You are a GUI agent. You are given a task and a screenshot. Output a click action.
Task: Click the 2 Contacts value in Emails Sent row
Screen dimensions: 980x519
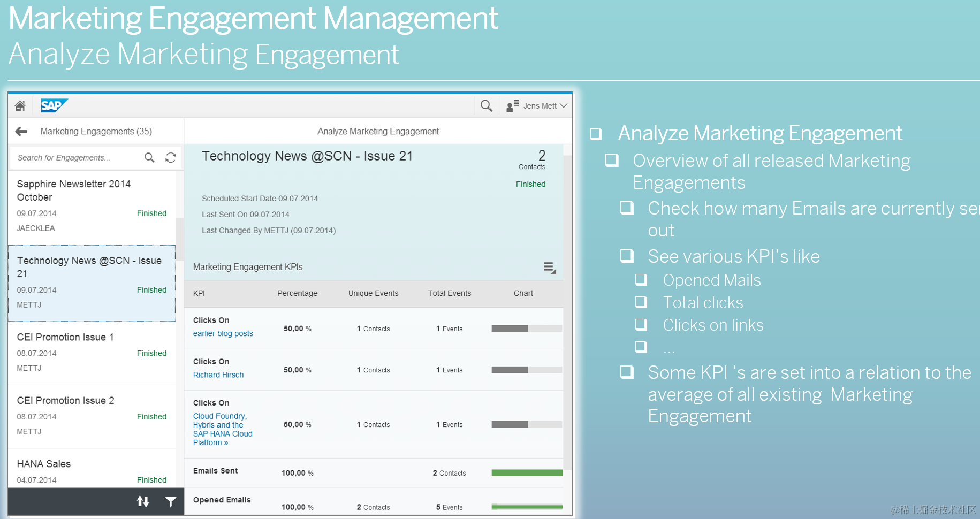449,473
